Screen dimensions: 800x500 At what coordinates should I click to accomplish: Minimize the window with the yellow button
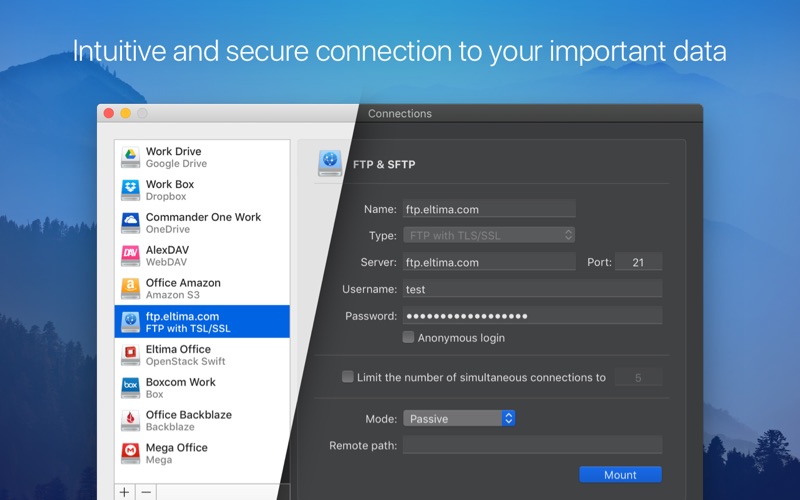126,113
